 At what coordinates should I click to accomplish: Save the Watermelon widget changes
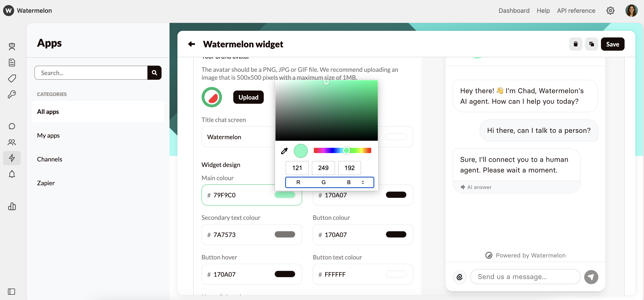point(612,44)
